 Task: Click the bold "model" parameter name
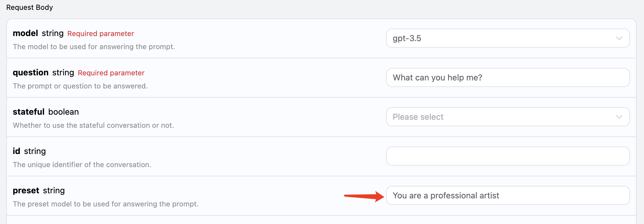(x=25, y=33)
